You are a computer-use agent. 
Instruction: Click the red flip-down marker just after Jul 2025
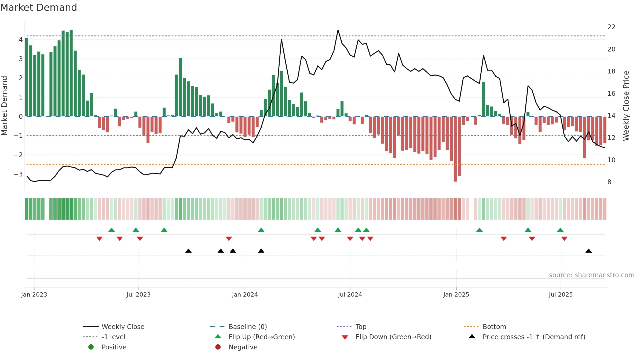point(564,239)
